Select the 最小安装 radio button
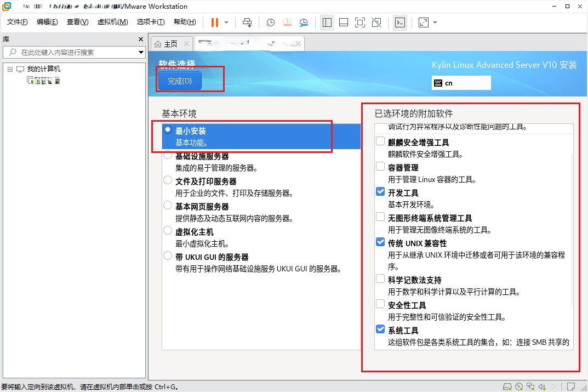Screen dimensions: 588x392 click(168, 130)
